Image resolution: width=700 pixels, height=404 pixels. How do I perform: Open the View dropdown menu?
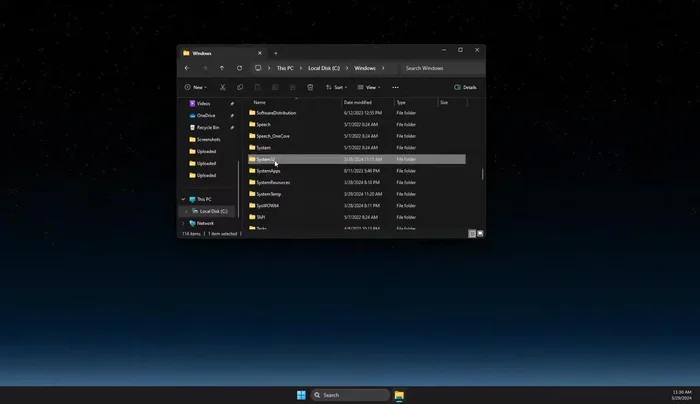369,87
